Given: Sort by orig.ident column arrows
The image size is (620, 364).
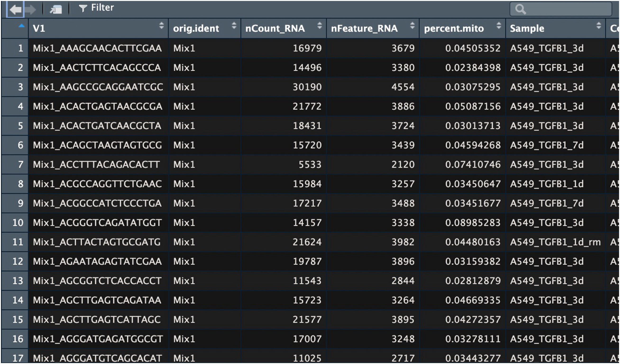Looking at the screenshot, I should point(234,25).
